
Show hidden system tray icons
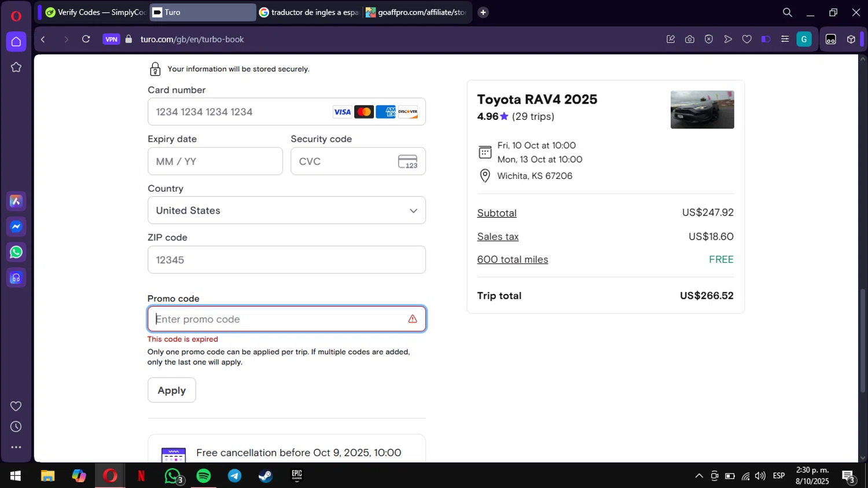pos(699,476)
